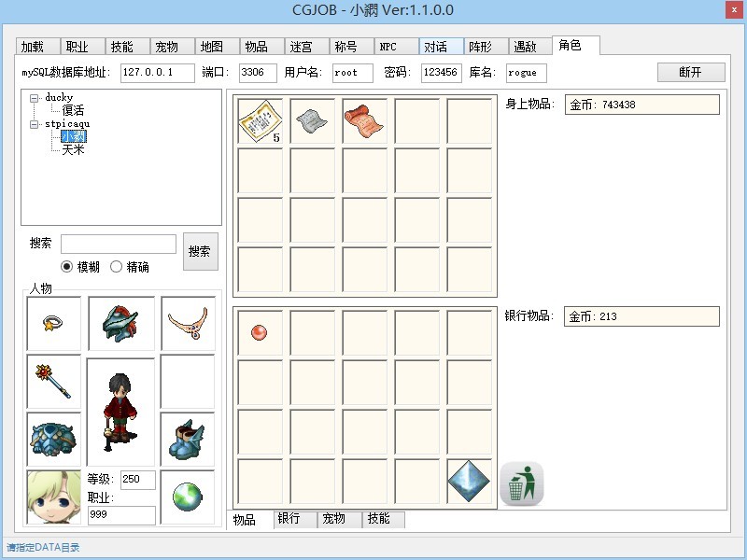
Task: Select the blue crystal item in bank
Action: pos(469,481)
